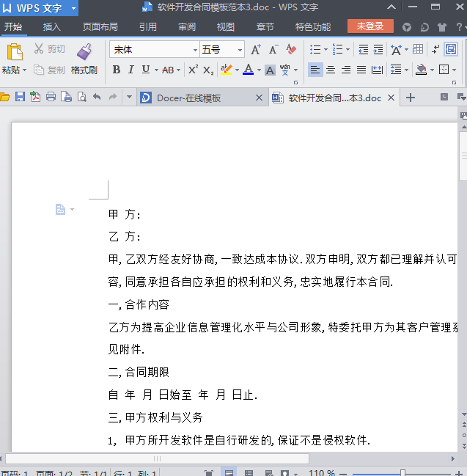
Task: Click the zoom slider handle
Action: pos(402,473)
